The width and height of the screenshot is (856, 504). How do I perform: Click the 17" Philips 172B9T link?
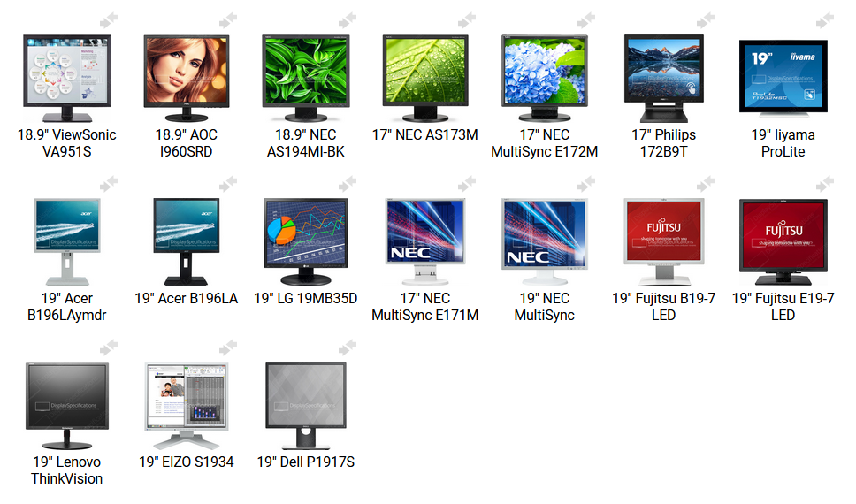pyautogui.click(x=664, y=143)
